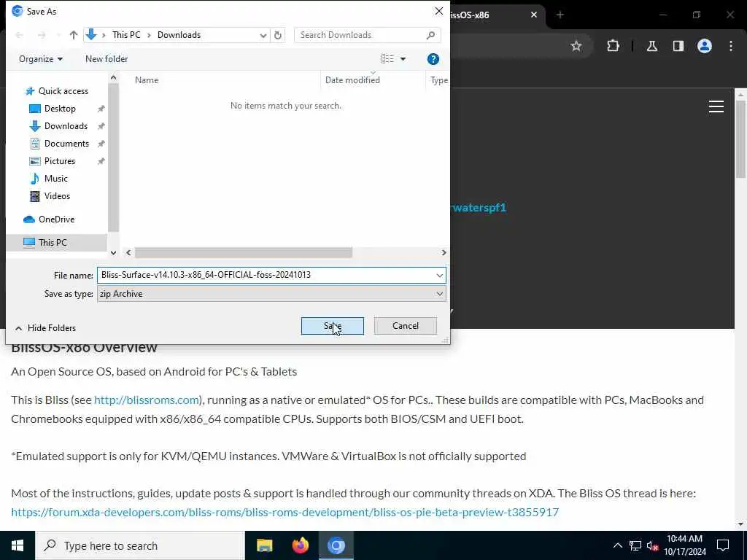The image size is (747, 560).
Task: Refresh the Downloads folder listing
Action: (278, 35)
